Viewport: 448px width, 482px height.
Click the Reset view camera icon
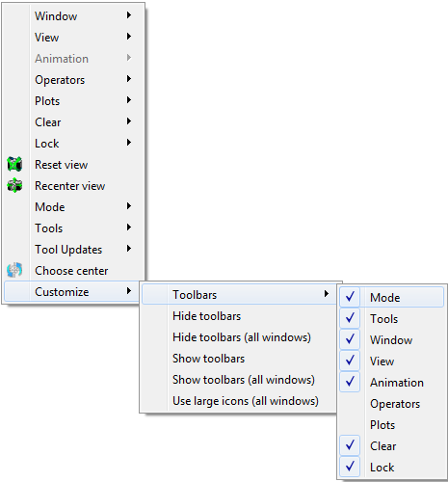[14, 164]
